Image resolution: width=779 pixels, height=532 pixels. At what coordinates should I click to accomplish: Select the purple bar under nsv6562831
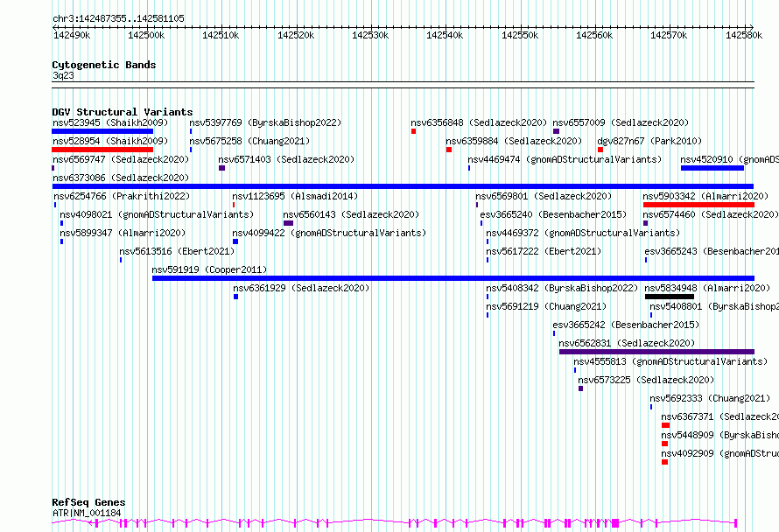(656, 352)
